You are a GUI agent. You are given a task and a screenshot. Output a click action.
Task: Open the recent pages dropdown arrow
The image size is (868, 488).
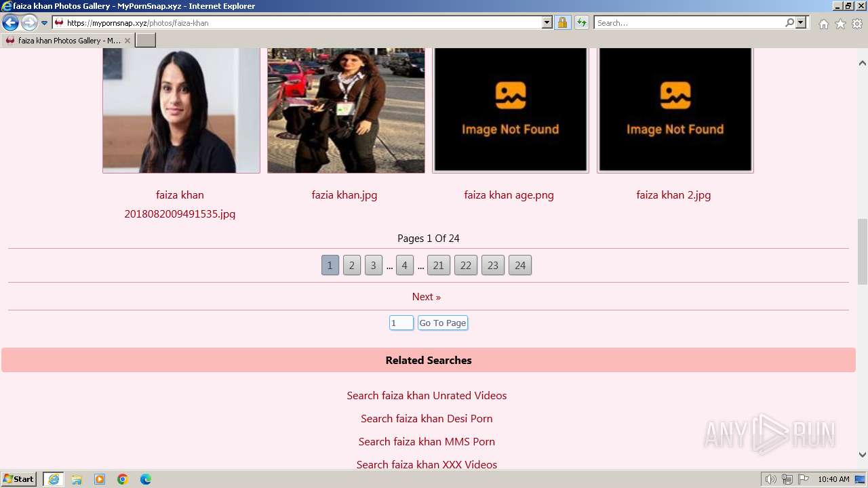[x=45, y=23]
